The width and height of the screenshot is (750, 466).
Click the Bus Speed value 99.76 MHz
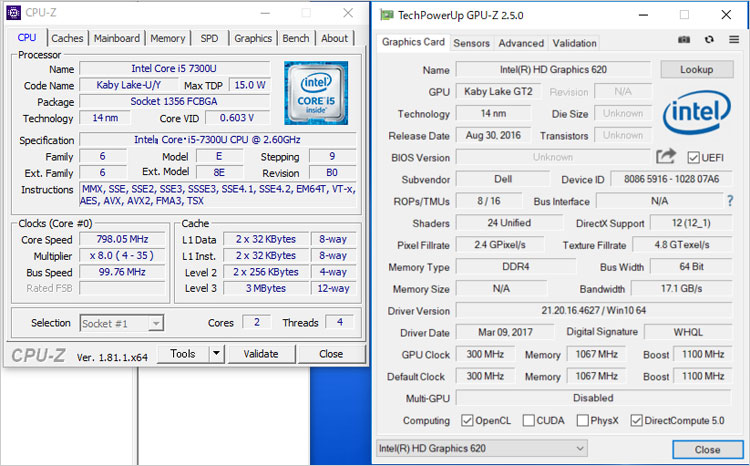122,272
